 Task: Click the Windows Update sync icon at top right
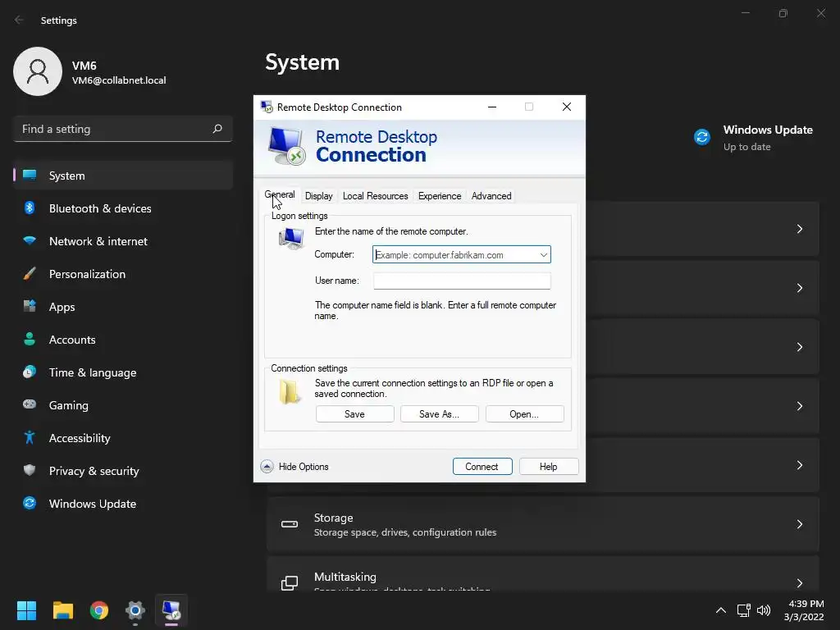[x=702, y=137]
